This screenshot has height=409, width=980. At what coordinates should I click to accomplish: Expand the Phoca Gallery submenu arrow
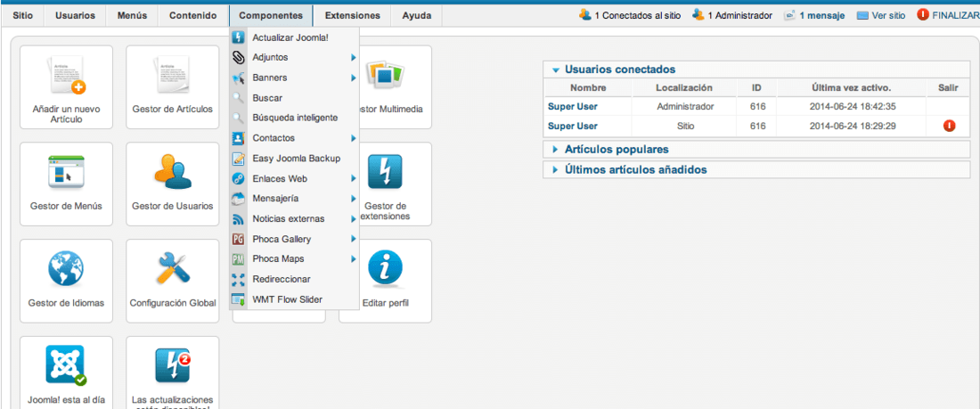click(x=353, y=239)
